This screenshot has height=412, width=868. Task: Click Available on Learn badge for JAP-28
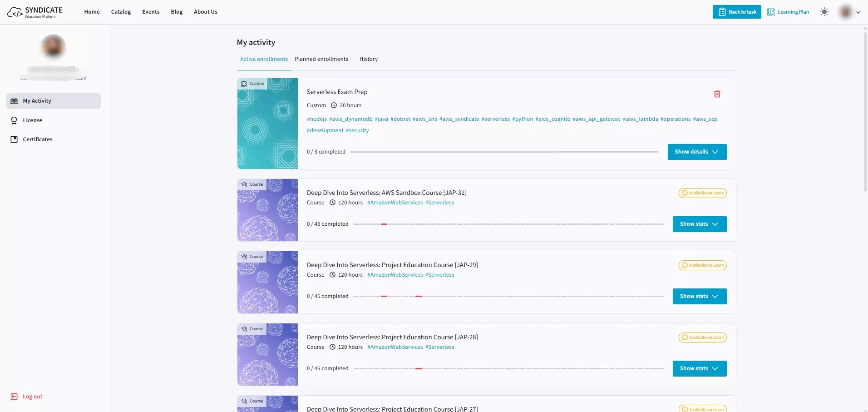pos(703,338)
